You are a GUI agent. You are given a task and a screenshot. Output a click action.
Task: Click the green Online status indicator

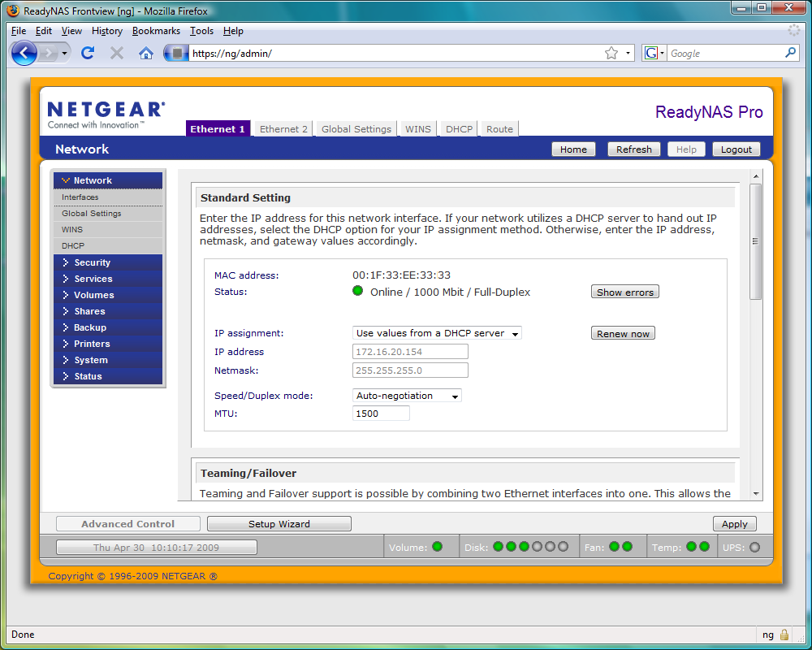coord(357,291)
